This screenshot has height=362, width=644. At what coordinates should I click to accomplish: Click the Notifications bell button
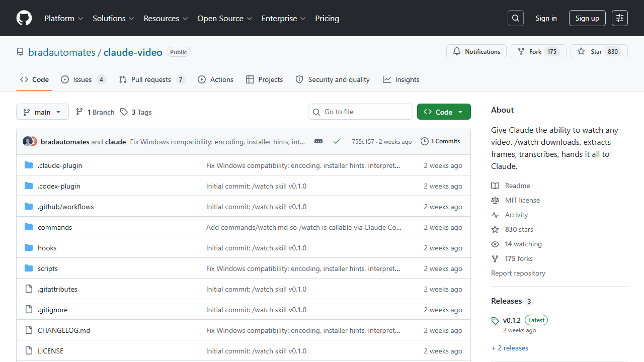point(476,51)
